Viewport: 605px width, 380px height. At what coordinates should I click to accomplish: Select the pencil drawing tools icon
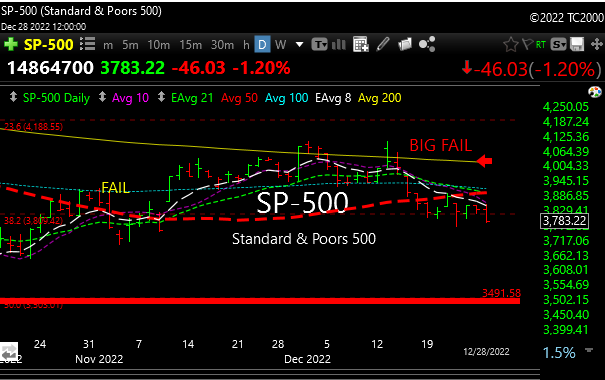(x=383, y=44)
